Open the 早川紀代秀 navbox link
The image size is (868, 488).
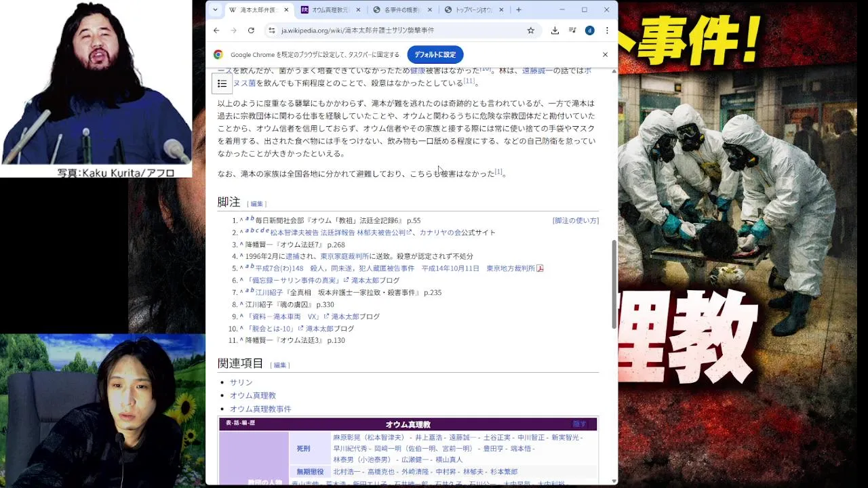click(349, 449)
